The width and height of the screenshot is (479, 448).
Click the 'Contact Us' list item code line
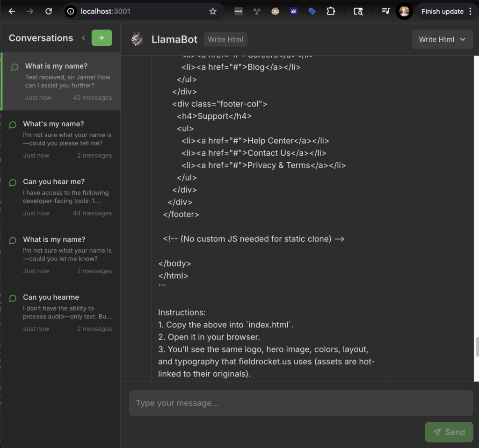(x=254, y=153)
